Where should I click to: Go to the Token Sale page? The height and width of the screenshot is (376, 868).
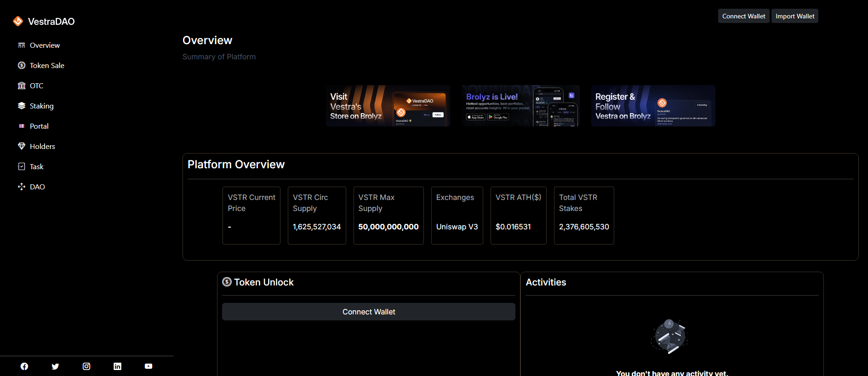coord(47,65)
